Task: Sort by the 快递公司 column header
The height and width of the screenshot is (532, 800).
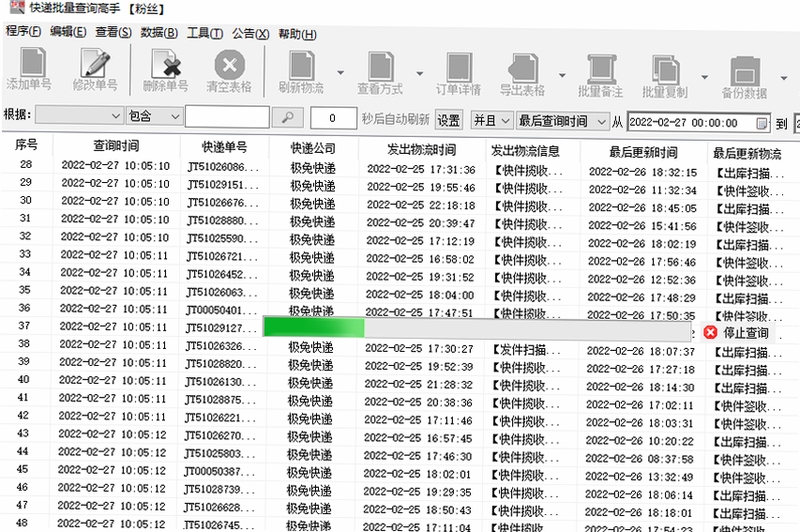Action: (x=313, y=148)
